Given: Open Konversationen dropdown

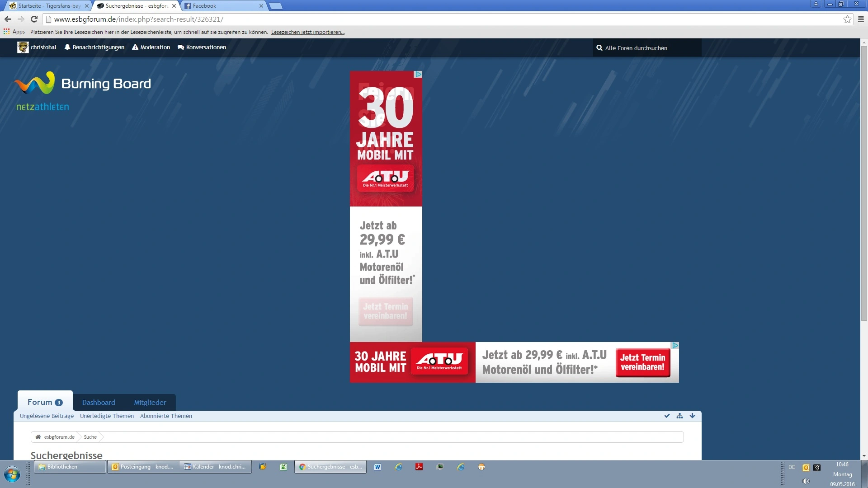Looking at the screenshot, I should click(x=202, y=47).
